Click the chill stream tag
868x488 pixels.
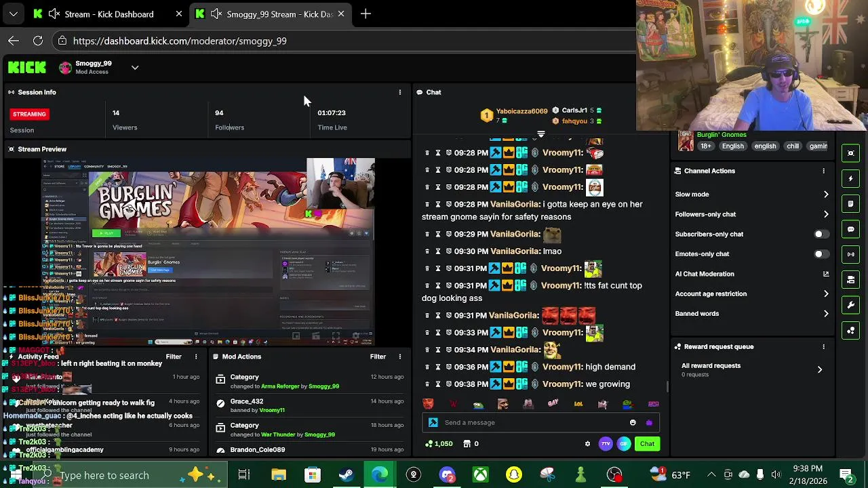tap(792, 146)
